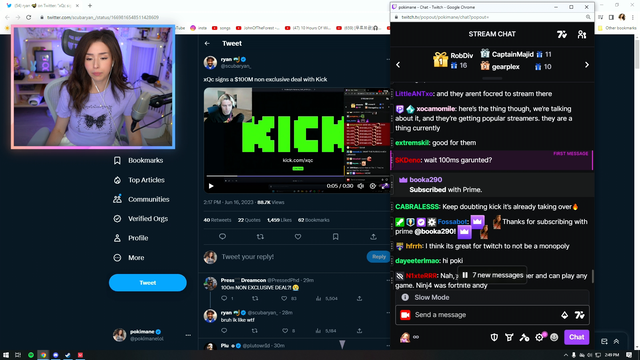Click the webcam overlay thumbnail
The height and width of the screenshot is (360, 640).
coord(93,87)
